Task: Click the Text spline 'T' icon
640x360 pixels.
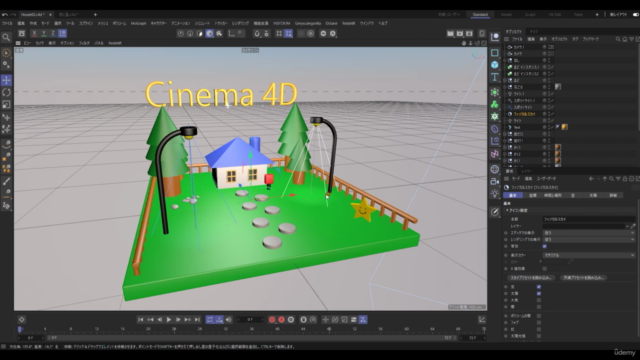Action: 495,77
